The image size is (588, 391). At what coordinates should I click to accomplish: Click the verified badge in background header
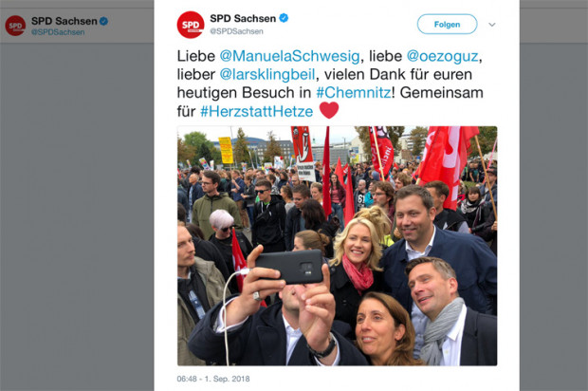click(x=104, y=21)
